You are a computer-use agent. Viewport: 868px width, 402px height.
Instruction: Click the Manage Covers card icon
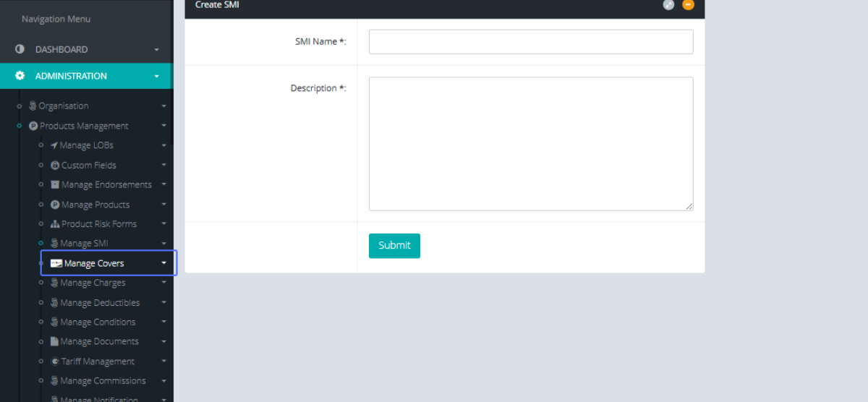point(56,263)
